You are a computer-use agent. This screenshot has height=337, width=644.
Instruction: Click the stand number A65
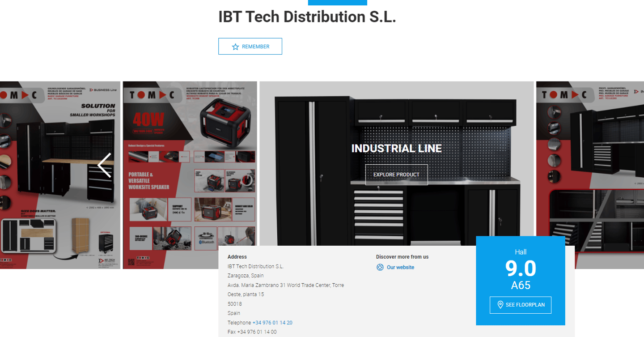pos(521,286)
